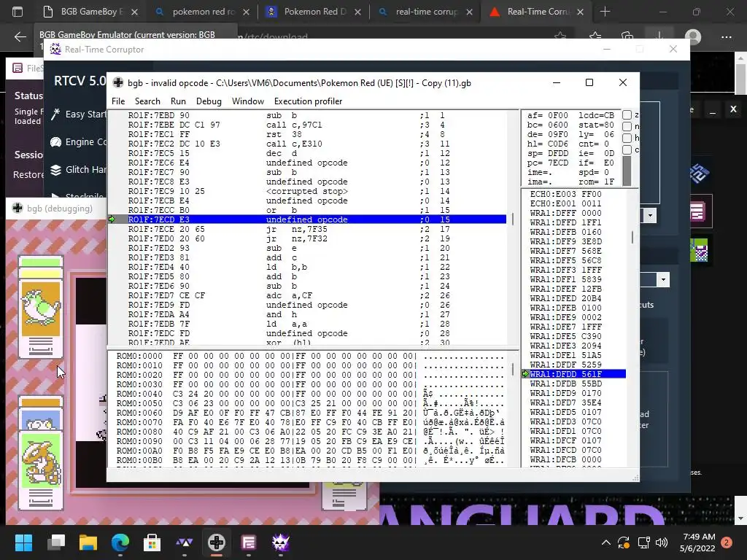Open Task View from the taskbar
Viewport: 747px width, 560px height.
(56, 542)
